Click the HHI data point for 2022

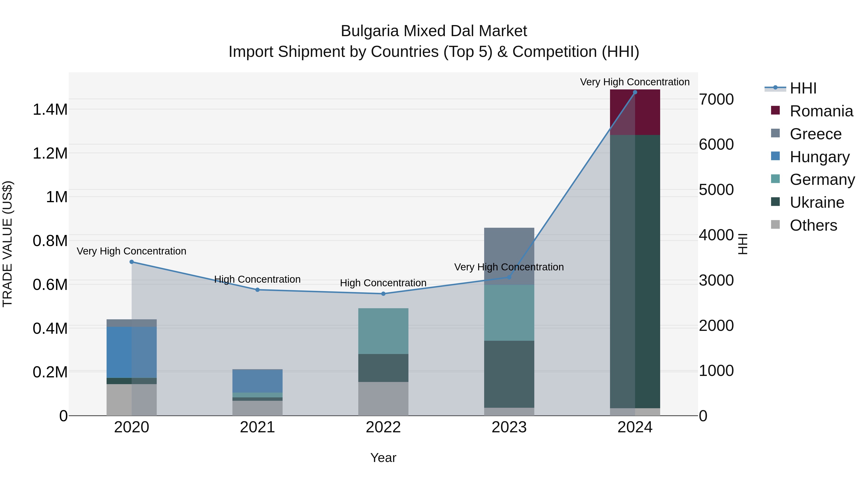coord(383,294)
